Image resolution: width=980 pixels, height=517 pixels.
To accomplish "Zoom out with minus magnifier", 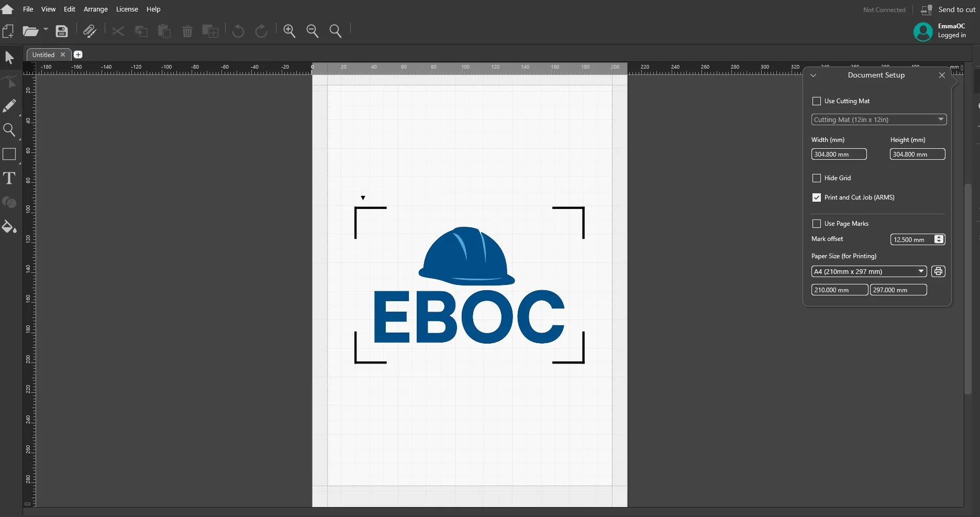I will point(313,31).
